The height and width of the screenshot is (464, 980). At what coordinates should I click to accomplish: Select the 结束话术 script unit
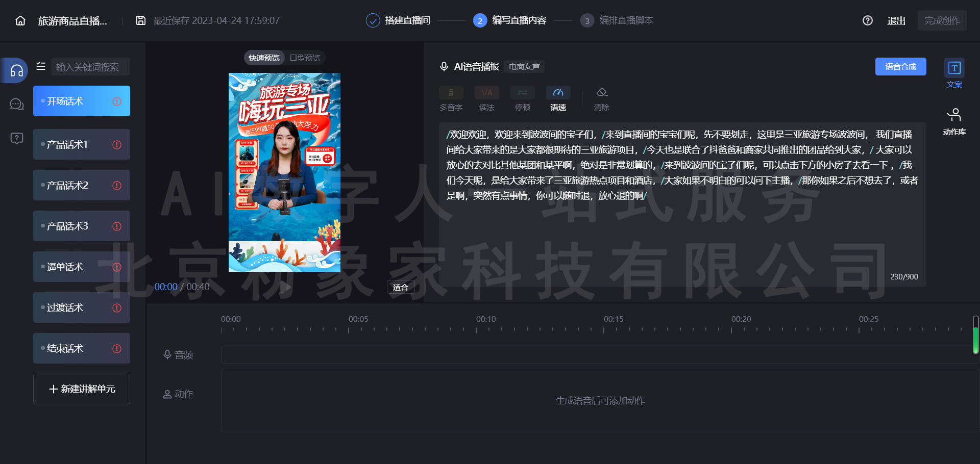point(81,348)
